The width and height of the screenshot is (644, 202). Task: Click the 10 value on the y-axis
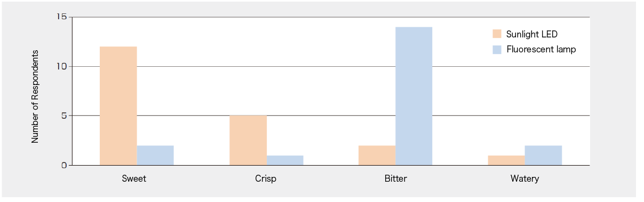[x=62, y=66]
